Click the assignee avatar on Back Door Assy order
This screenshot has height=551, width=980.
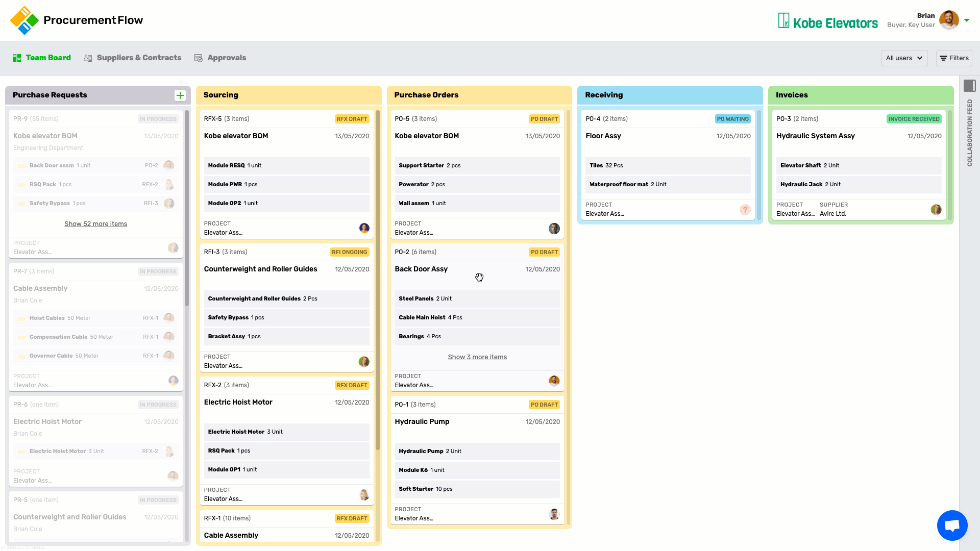(x=554, y=380)
